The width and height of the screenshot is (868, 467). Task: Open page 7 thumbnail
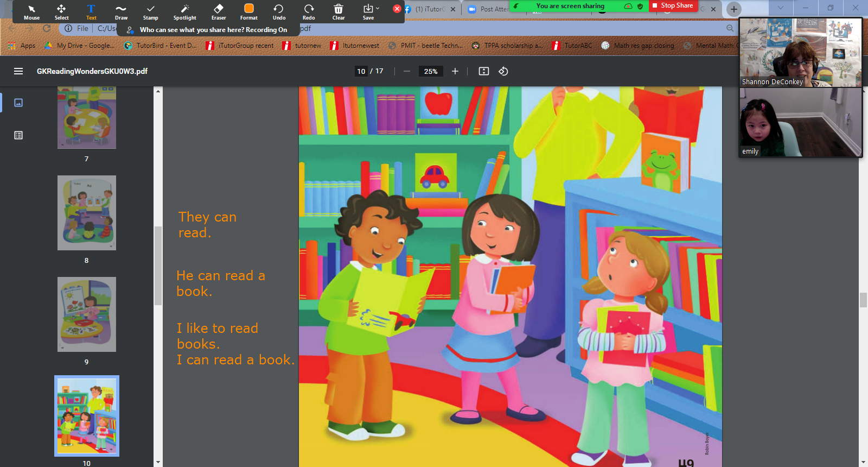(x=87, y=118)
